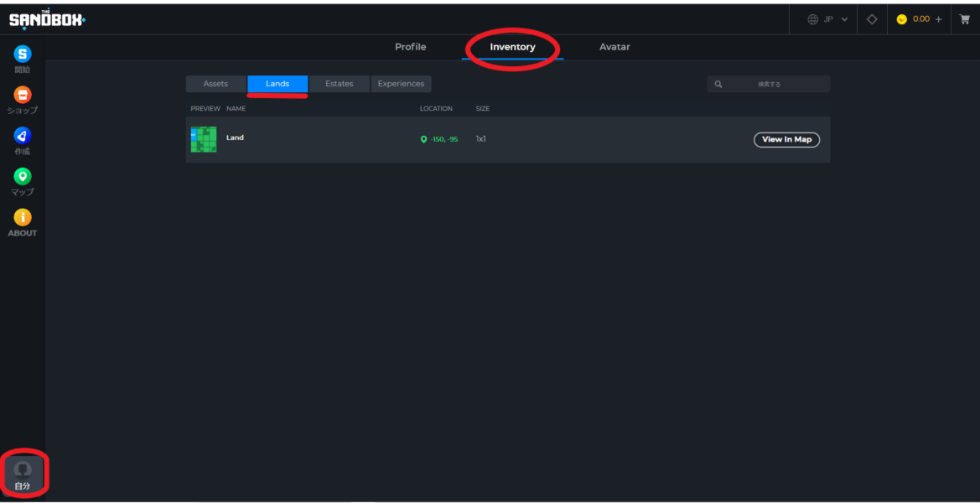Open the ABOUT info icon

[23, 217]
